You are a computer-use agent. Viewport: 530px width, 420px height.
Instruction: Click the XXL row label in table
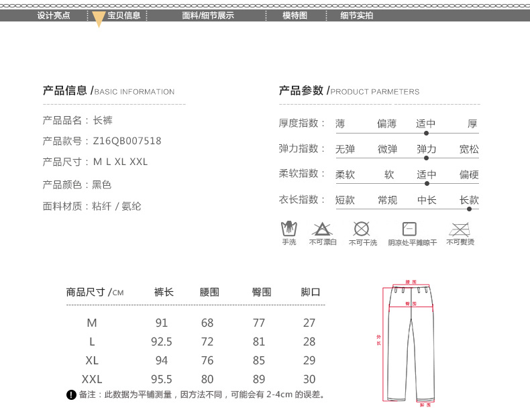point(92,380)
